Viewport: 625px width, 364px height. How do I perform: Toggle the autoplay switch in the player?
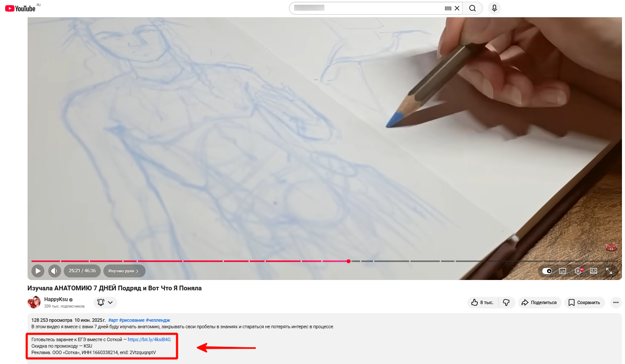547,271
